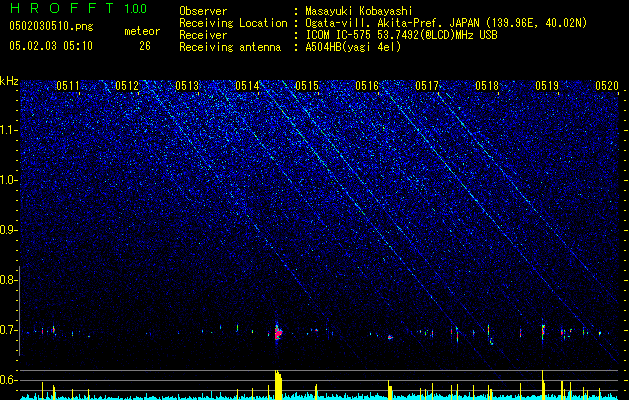Click the 1.1 kHz frequency label

pyautogui.click(x=9, y=130)
